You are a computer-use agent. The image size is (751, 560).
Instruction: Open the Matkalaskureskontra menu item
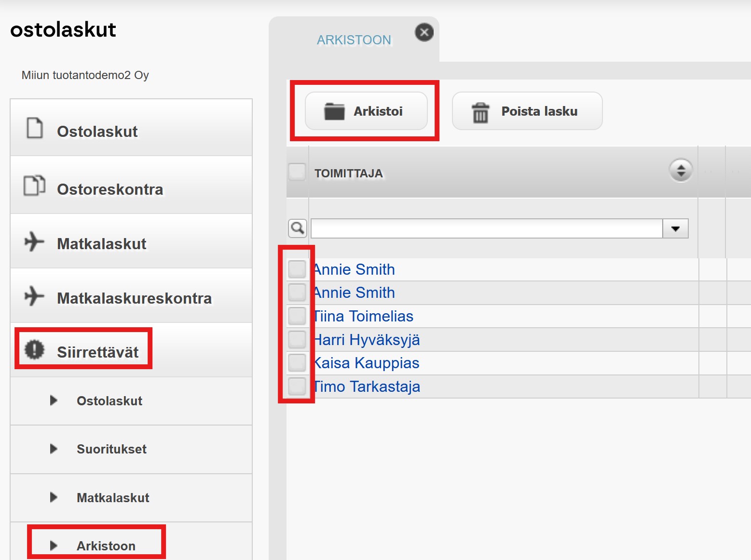click(131, 295)
